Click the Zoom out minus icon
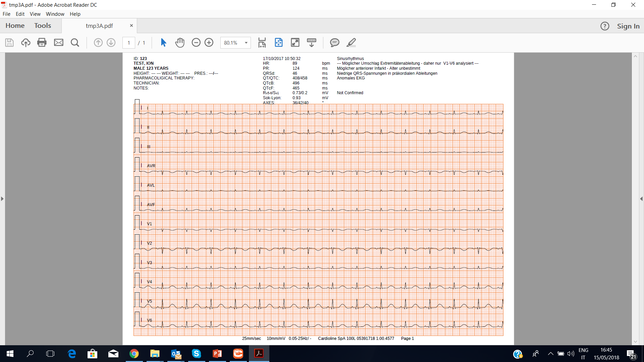 point(196,43)
